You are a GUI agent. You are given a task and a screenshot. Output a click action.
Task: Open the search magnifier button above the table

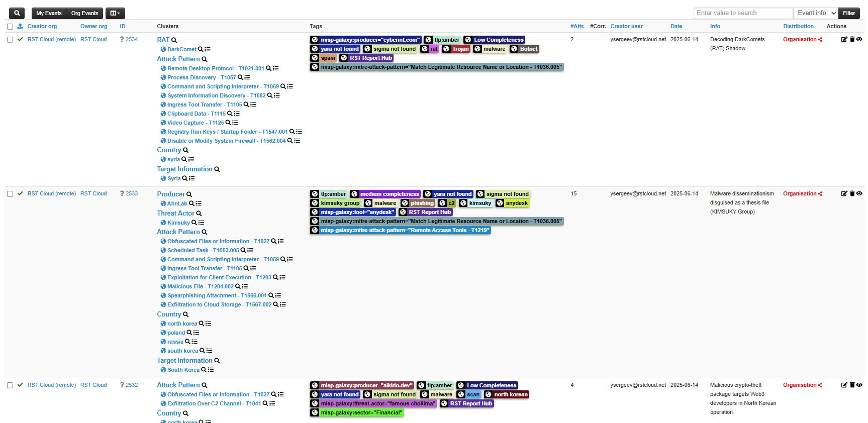[x=17, y=13]
